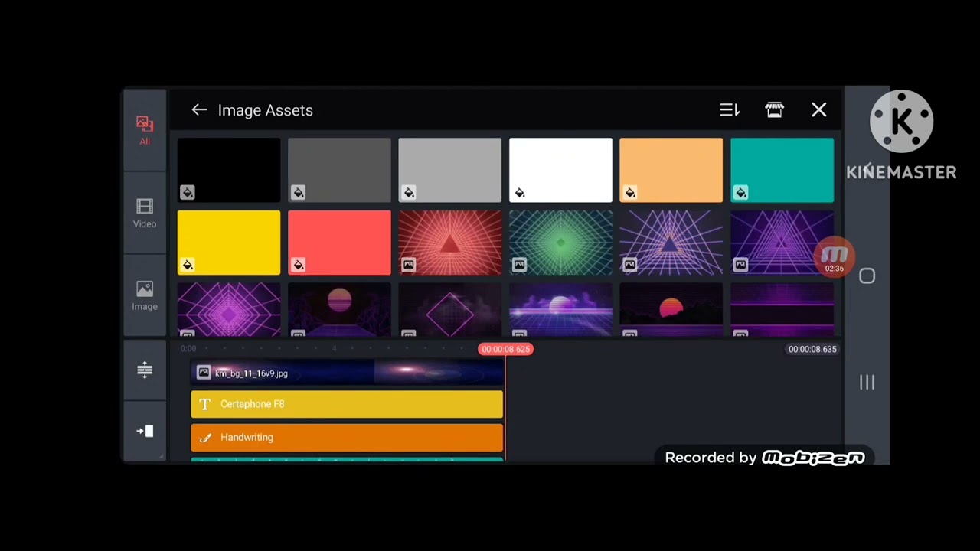Select the Certaphone F8 text layer
The width and height of the screenshot is (980, 551).
[x=347, y=404]
